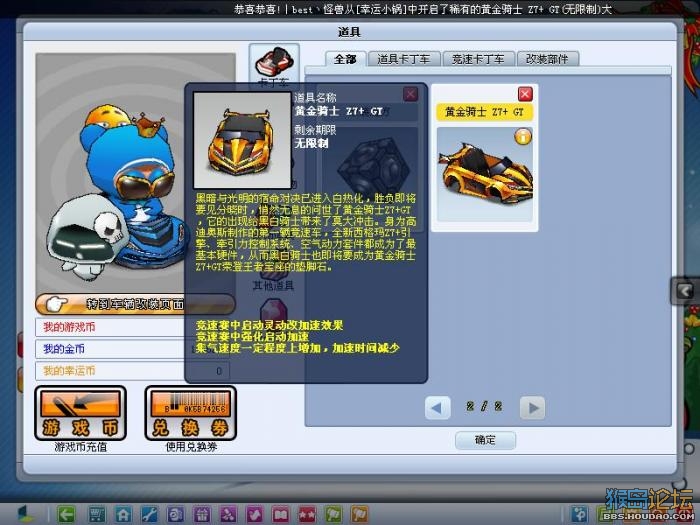Image resolution: width=700 pixels, height=525 pixels.
Task: Go to previous inventory page
Action: coord(438,407)
